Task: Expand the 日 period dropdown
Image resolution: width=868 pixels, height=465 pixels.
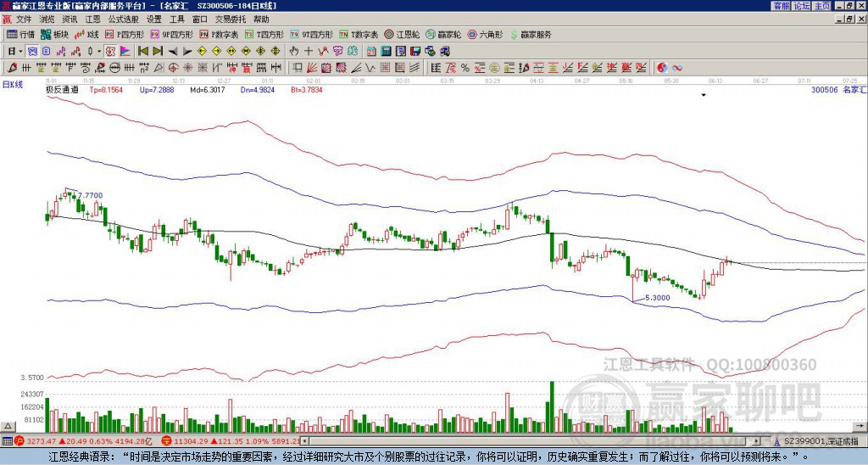Action: [20, 52]
